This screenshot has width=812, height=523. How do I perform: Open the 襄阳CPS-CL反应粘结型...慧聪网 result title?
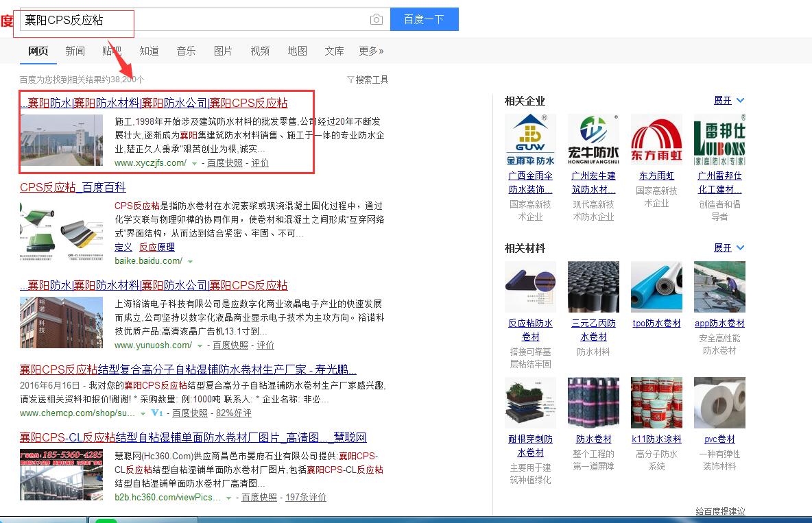pos(193,437)
